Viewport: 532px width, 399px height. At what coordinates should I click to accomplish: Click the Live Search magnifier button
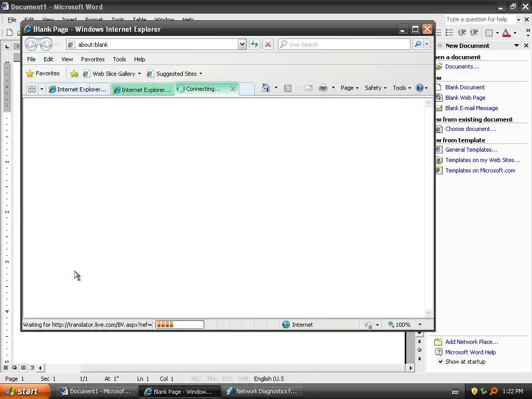(418, 44)
